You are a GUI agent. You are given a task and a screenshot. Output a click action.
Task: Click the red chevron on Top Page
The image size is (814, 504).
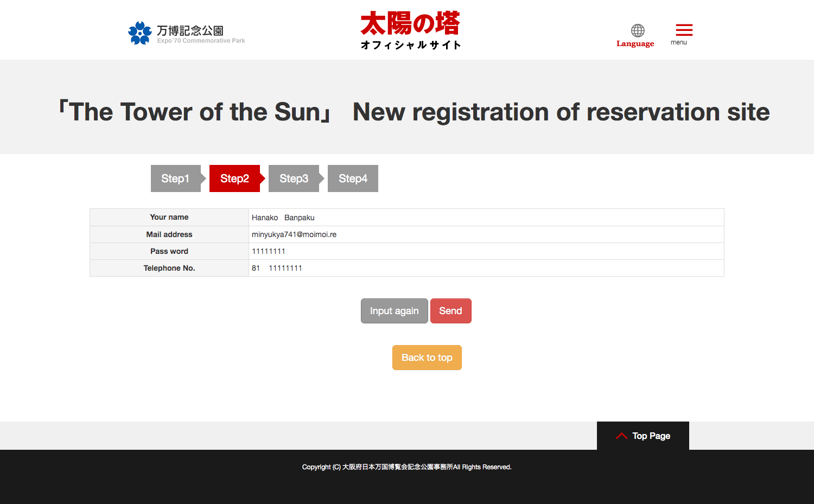click(x=622, y=436)
